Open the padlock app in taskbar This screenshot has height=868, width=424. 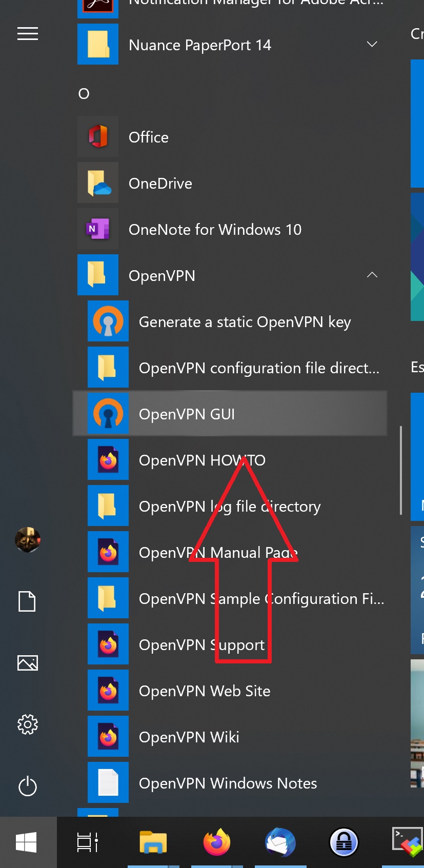pos(344,842)
